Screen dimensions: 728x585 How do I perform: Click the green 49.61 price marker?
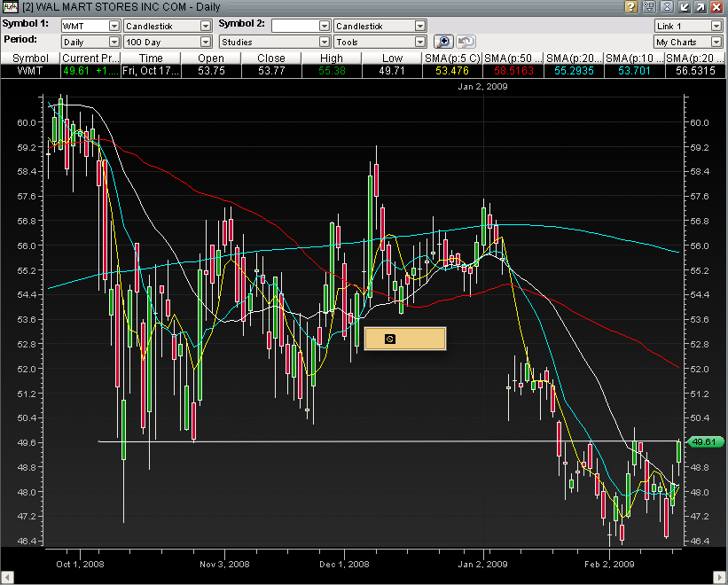click(x=703, y=442)
